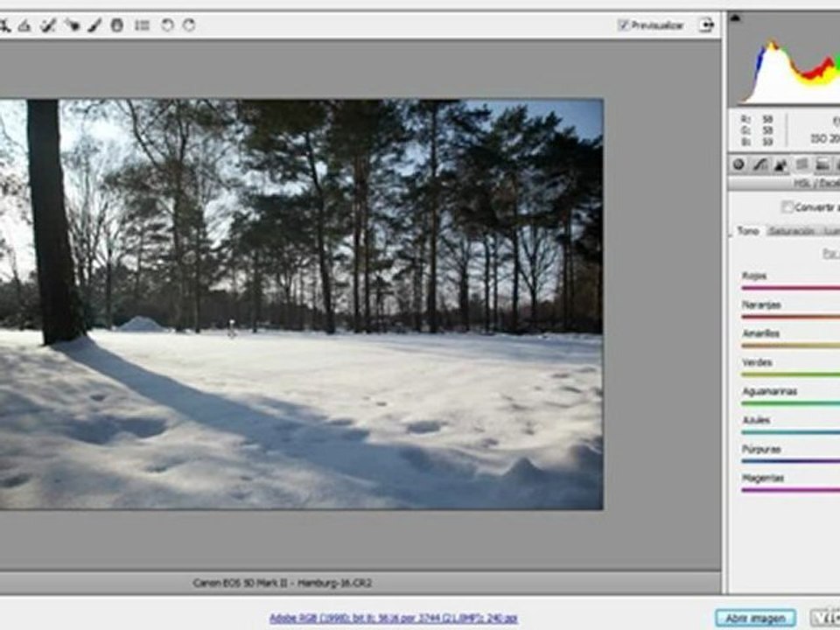Select the Graduated Filter tool

point(116,25)
